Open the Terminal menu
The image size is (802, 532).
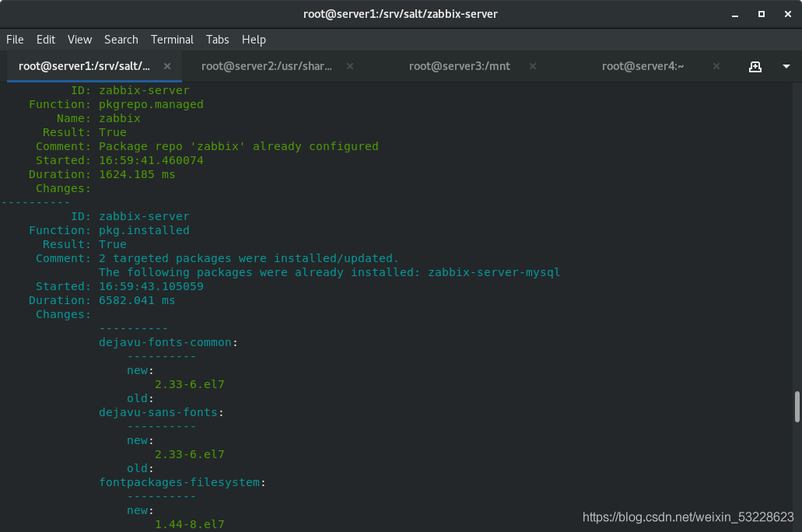(173, 40)
